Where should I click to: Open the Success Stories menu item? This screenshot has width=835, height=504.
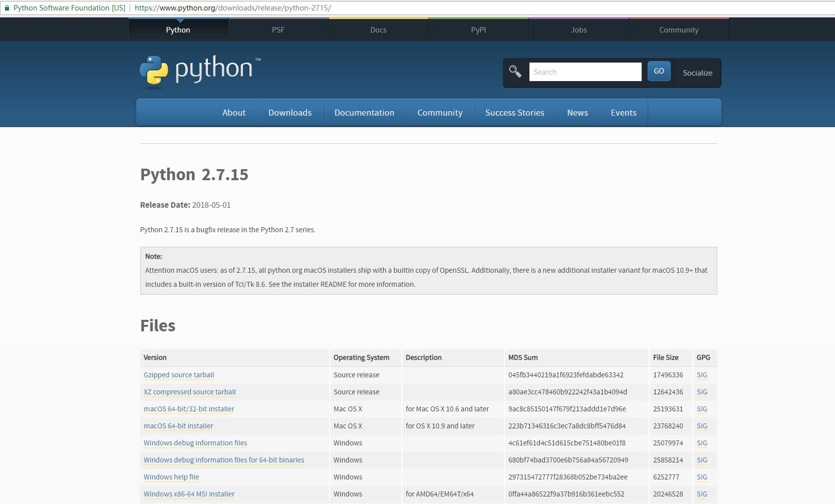515,113
